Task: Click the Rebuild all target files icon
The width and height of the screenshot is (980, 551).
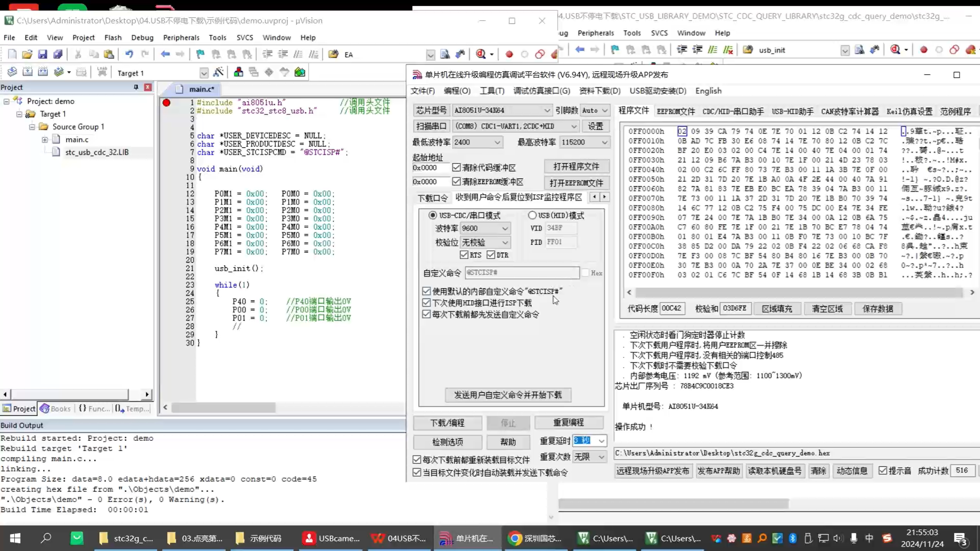Action: click(43, 72)
